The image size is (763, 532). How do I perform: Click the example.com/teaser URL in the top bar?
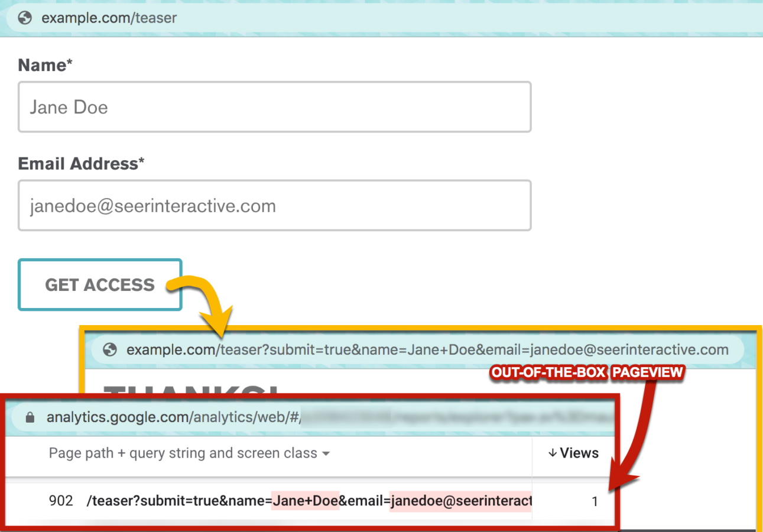click(109, 18)
